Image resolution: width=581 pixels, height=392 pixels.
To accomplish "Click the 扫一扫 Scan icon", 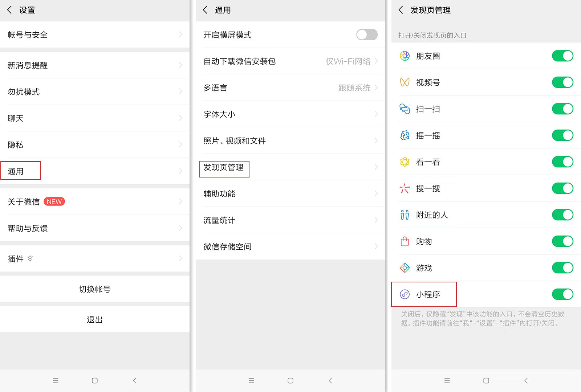I will (x=405, y=109).
